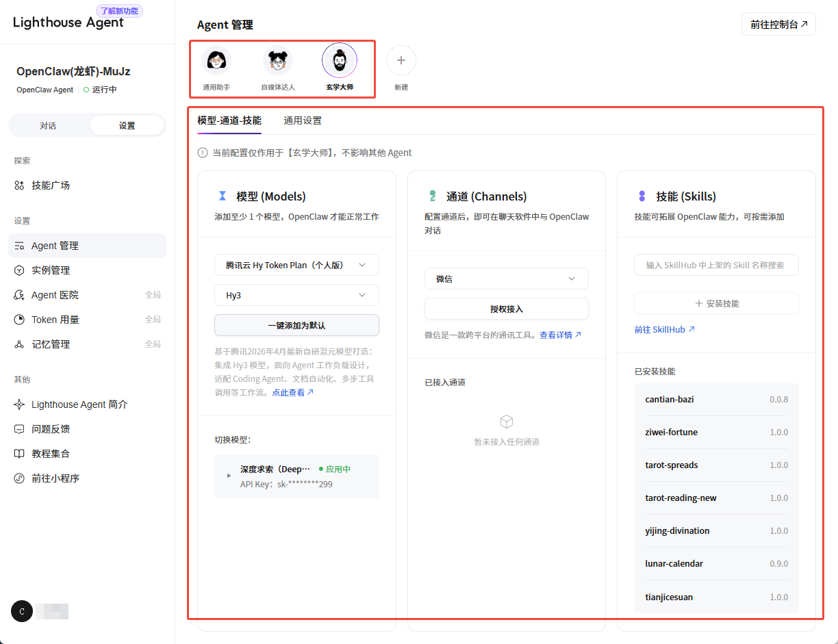Click the 授权接入 button
Screen dimensions: 838x644
[507, 309]
